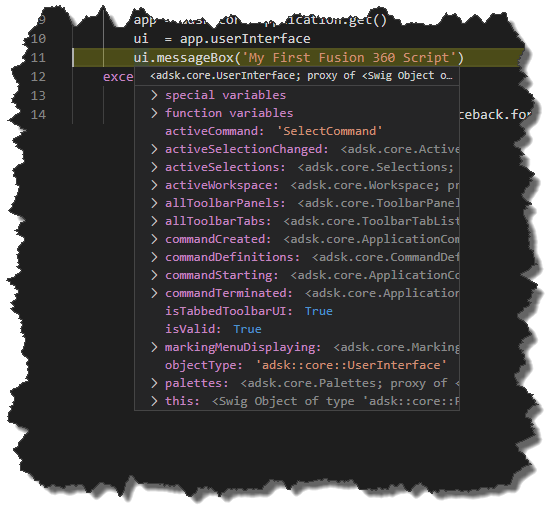Expand the markingMenuDisplaying entry
This screenshot has height=520, width=560.
tap(154, 347)
